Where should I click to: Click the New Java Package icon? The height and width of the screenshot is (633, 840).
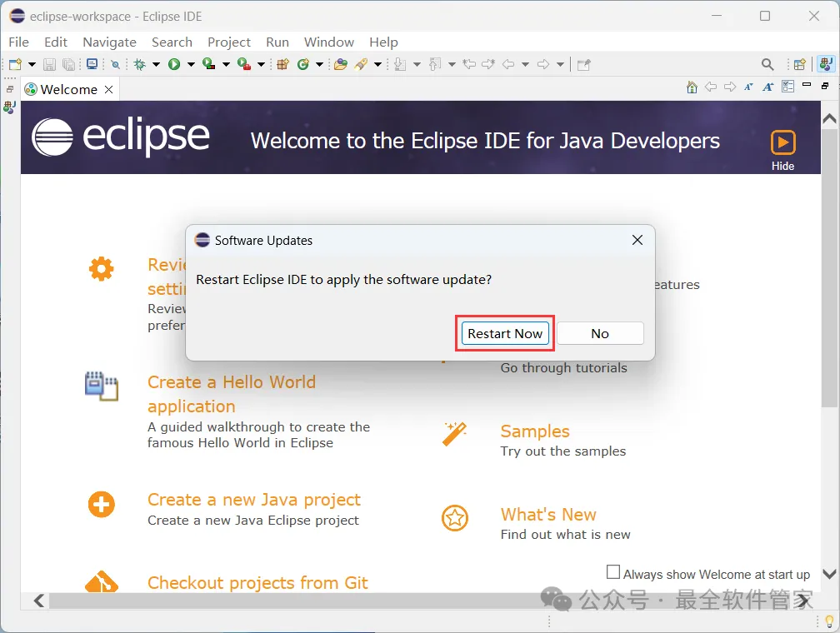coord(282,65)
